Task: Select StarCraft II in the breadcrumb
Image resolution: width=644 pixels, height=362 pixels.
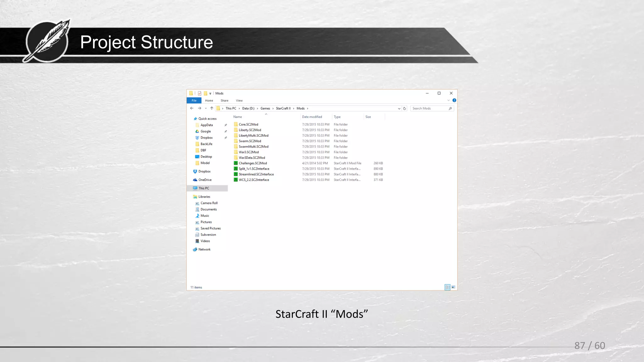Action: click(283, 108)
